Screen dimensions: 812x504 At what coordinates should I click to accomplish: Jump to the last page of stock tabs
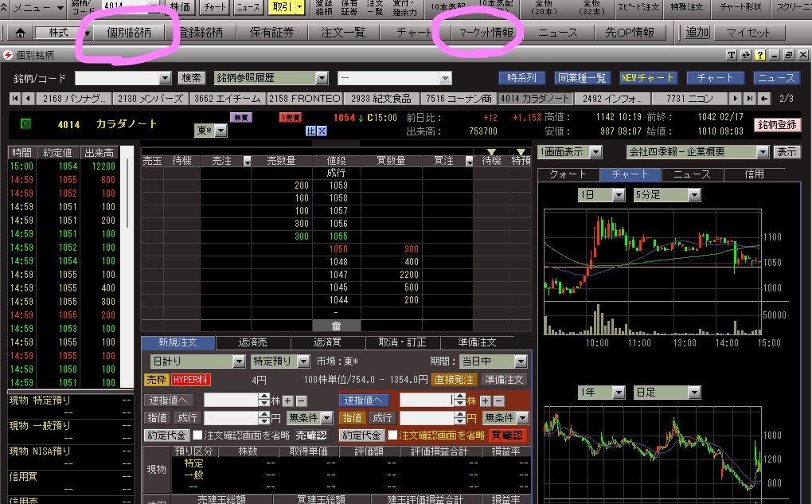coord(749,99)
